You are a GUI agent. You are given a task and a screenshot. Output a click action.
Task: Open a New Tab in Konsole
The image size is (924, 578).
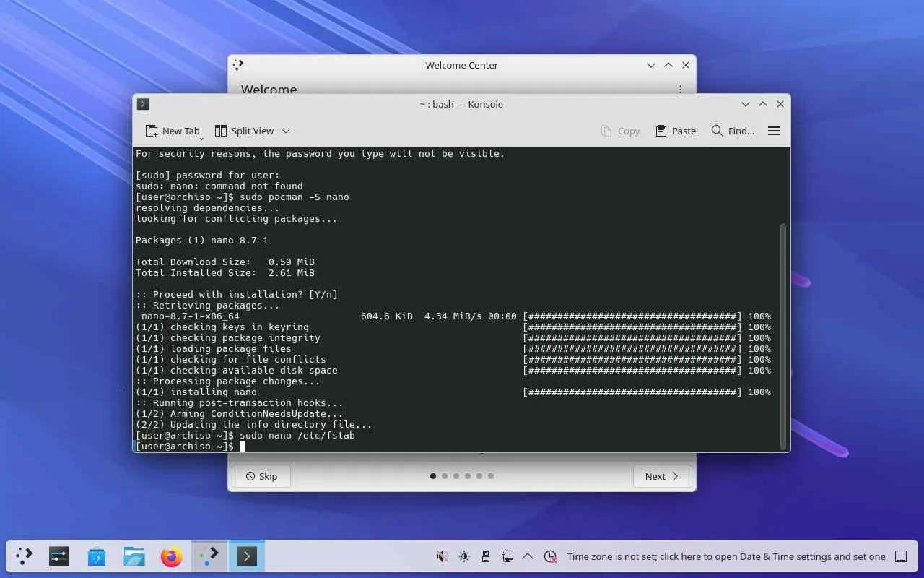pyautogui.click(x=172, y=131)
